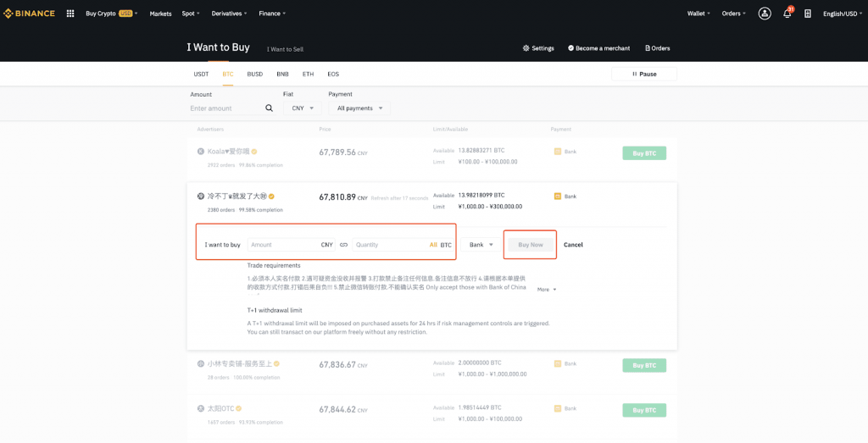
Task: Select the ETH tab
Action: coord(308,75)
